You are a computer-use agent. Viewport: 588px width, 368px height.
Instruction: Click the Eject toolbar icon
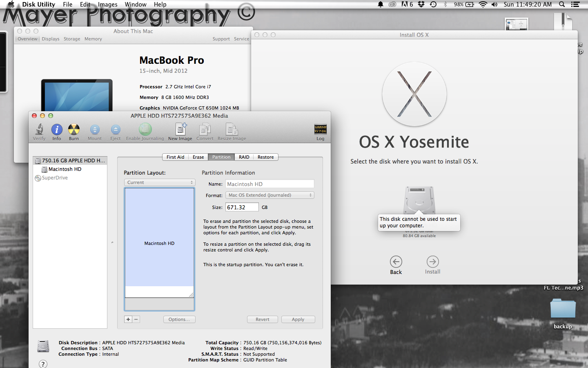[x=116, y=132]
